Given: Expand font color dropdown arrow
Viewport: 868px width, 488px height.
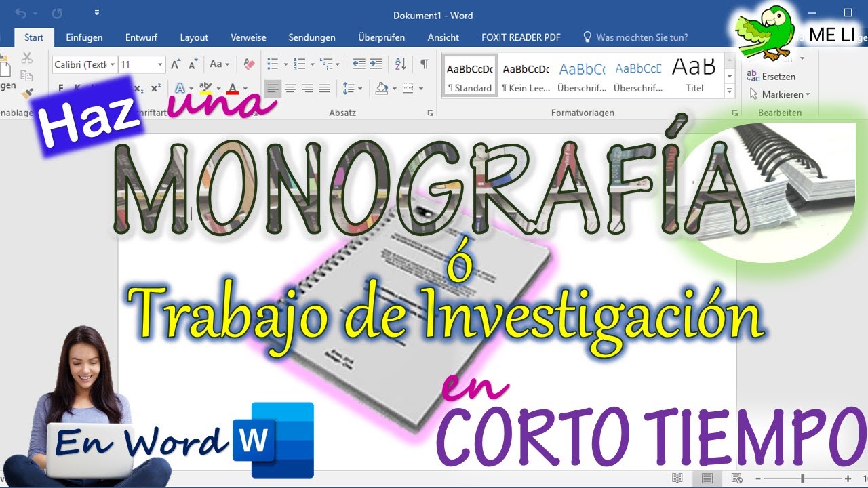Looking at the screenshot, I should point(245,89).
